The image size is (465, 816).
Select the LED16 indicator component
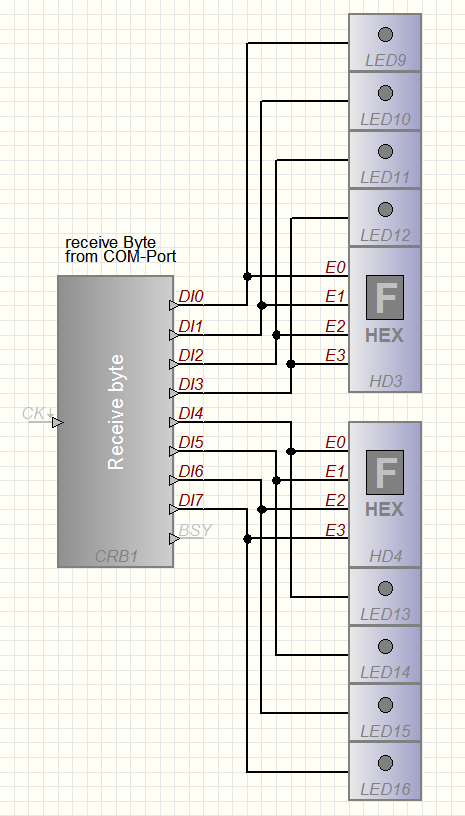(x=385, y=772)
